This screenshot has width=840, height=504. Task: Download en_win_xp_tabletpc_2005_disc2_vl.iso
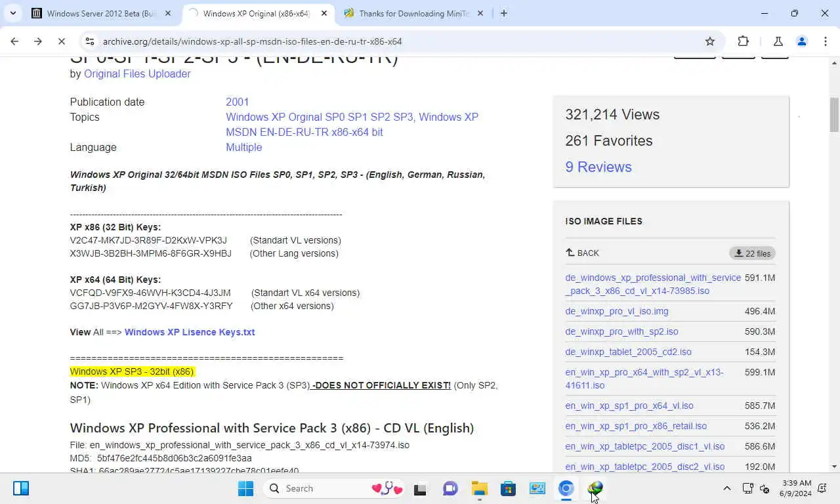(x=644, y=467)
